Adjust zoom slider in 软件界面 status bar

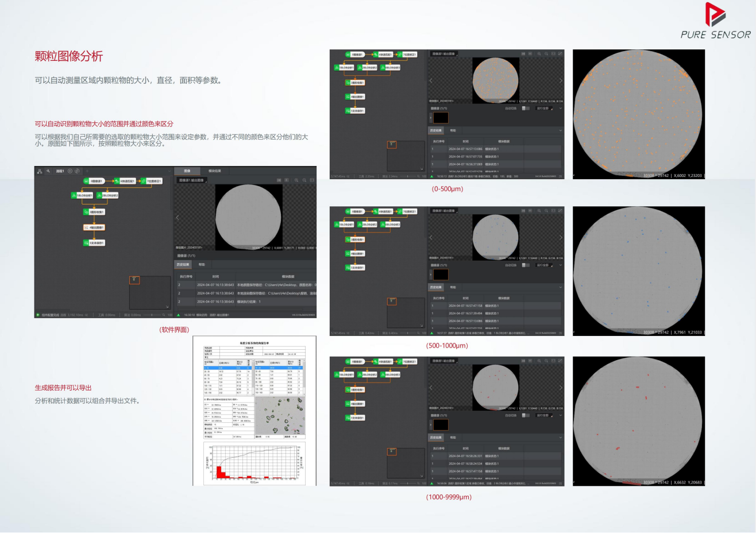coord(151,315)
